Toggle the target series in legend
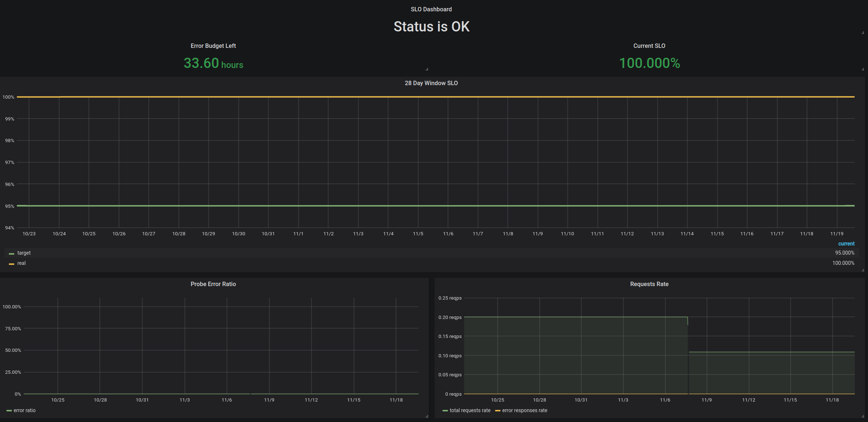The image size is (868, 422). click(x=24, y=253)
